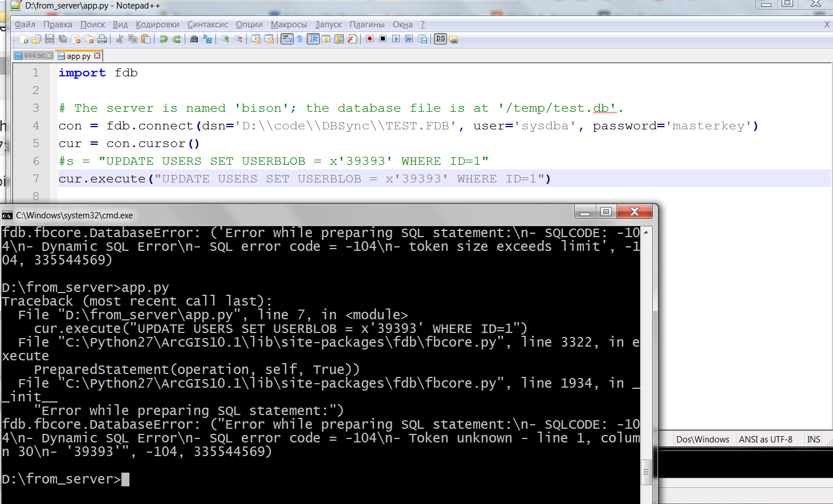Click the Undo green arrow icon
This screenshot has height=504, width=833.
point(164,39)
